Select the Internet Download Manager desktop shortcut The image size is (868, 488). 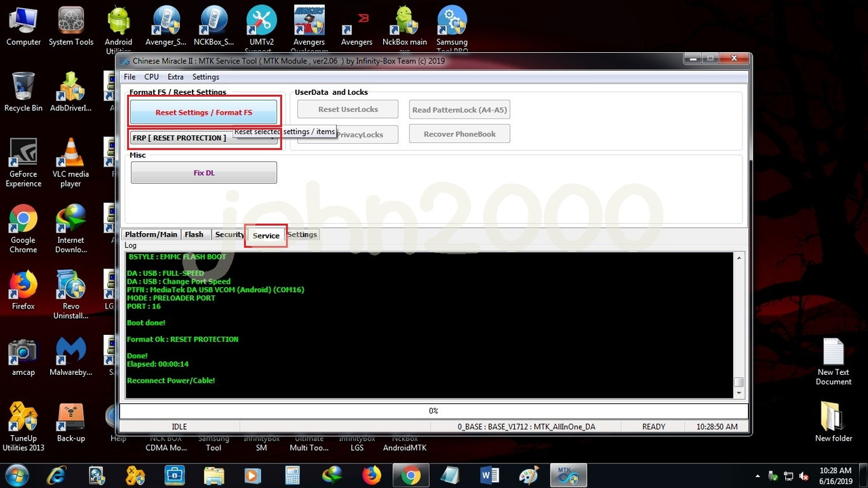click(71, 228)
